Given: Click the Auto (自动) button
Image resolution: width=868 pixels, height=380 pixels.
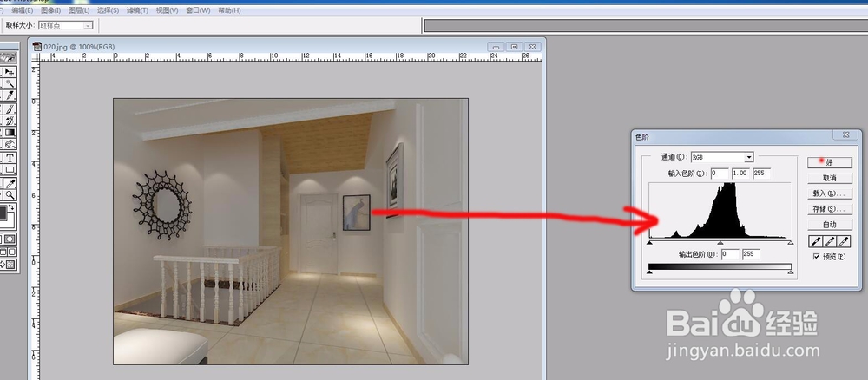Looking at the screenshot, I should click(x=829, y=224).
